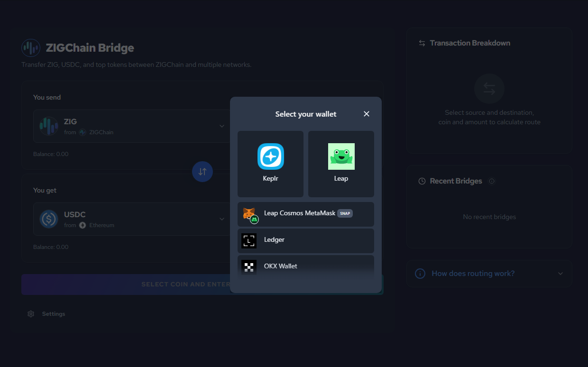
Task: Click the SNAP badge on MetaMask row
Action: 345,213
